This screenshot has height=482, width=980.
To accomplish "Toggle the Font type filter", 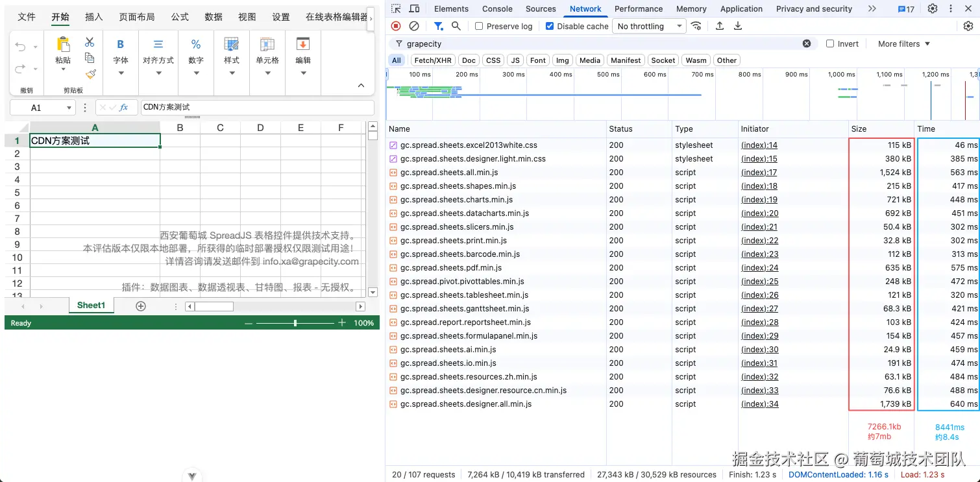I will [538, 60].
